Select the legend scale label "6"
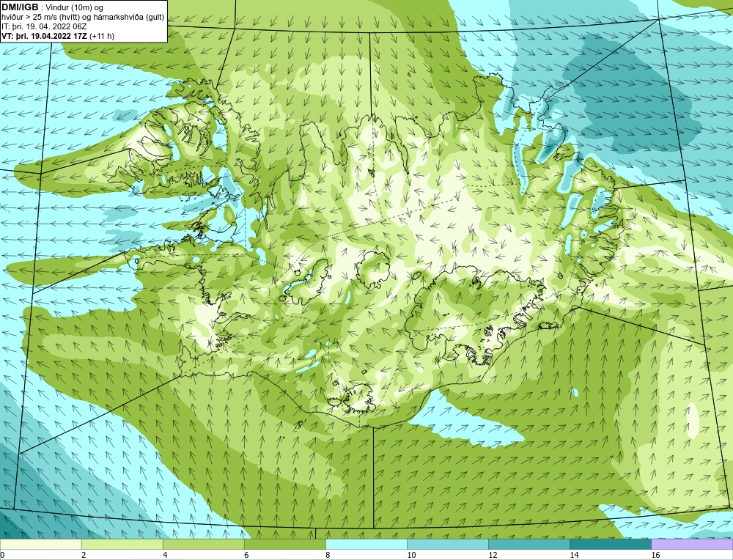This screenshot has width=733, height=560. pos(246,555)
